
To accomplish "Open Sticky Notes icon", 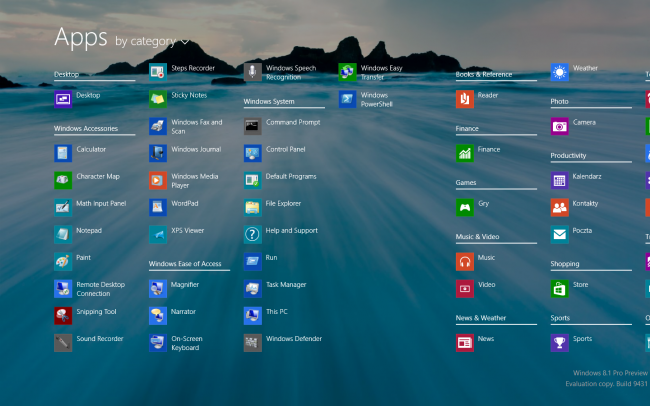I will pyautogui.click(x=158, y=100).
